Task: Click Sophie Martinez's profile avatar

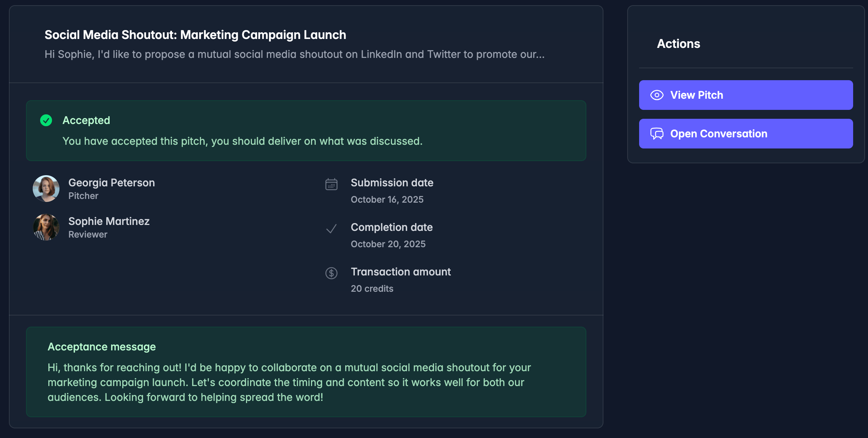Action: tap(46, 227)
